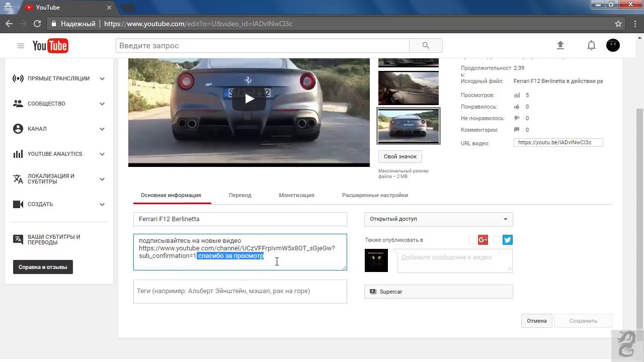Expand YOUTUBE ANALYTICS section chevron
Image resolution: width=644 pixels, height=362 pixels.
(102, 154)
